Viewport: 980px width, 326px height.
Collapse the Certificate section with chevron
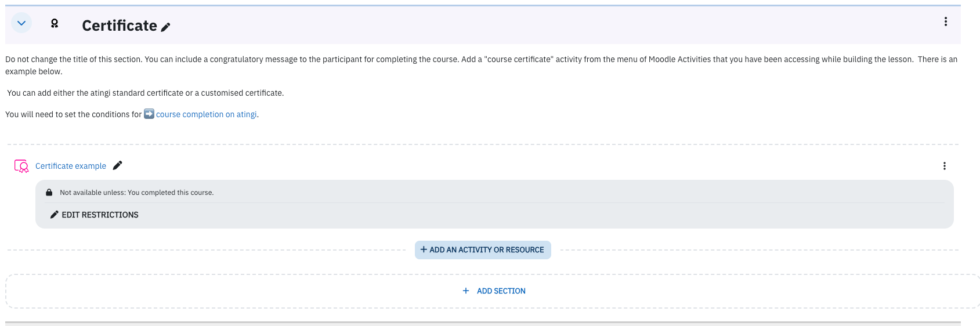click(x=21, y=23)
